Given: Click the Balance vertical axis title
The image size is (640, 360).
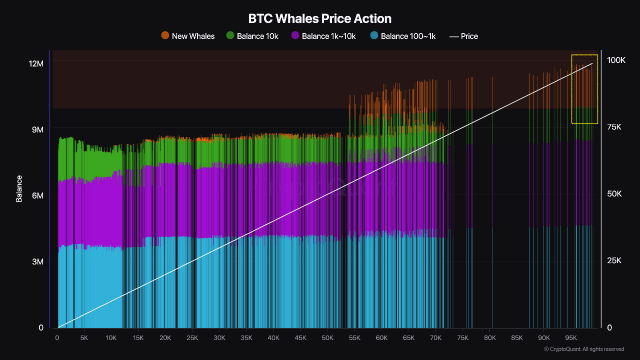Looking at the screenshot, I should point(19,189).
